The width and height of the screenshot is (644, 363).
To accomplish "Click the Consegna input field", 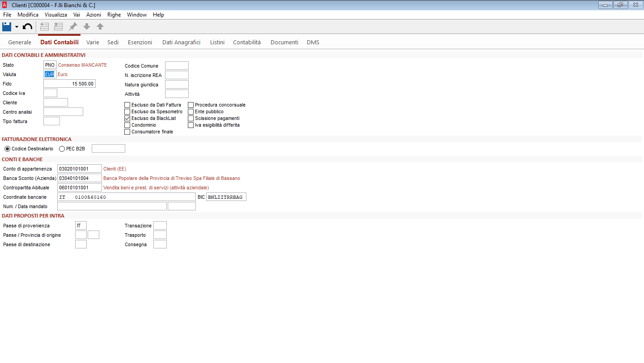I will coord(160,244).
